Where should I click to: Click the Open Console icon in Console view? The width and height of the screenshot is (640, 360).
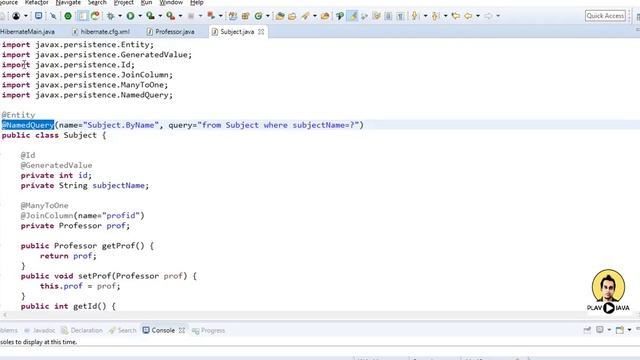click(620, 330)
